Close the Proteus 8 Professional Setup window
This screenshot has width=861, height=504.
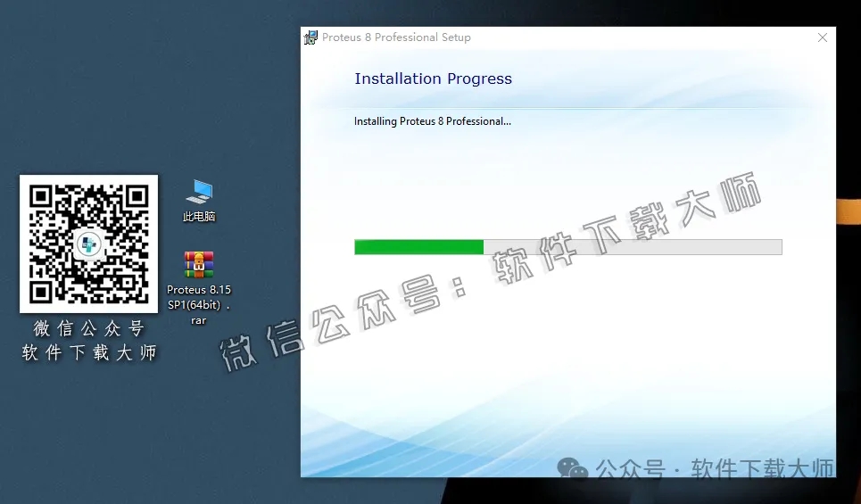[822, 37]
